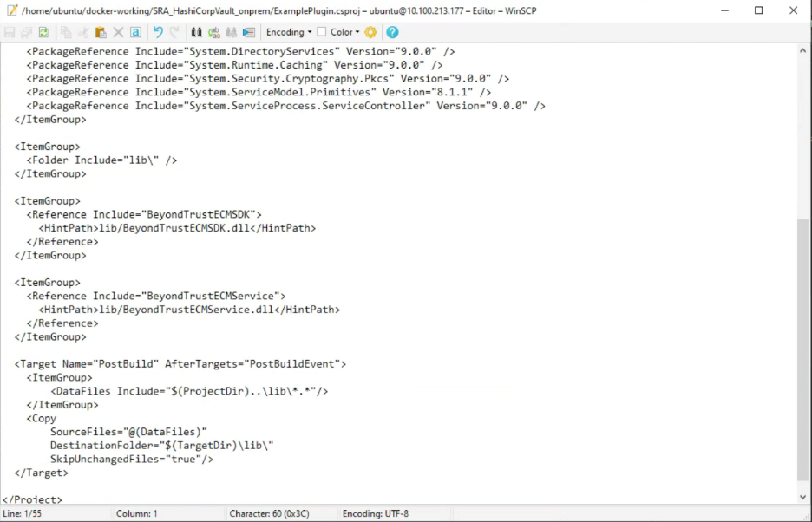Click the Cut scissors icon
Image resolution: width=812 pixels, height=522 pixels.
coord(83,32)
